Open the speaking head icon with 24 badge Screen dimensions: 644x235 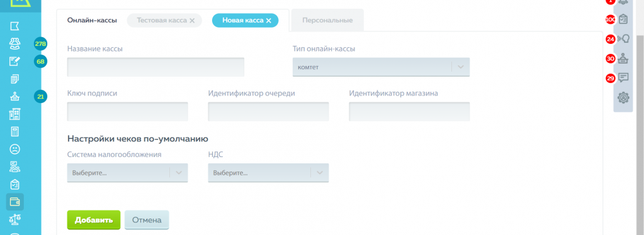coord(623,39)
